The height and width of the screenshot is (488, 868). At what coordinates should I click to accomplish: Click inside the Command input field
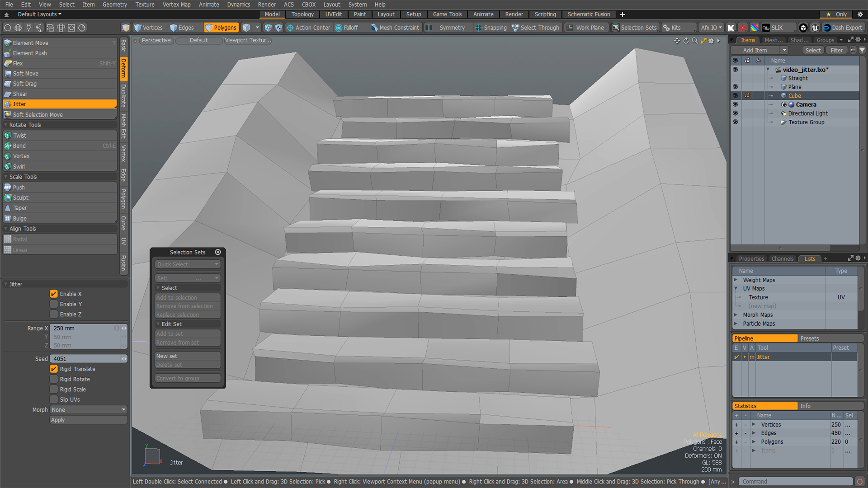point(796,481)
